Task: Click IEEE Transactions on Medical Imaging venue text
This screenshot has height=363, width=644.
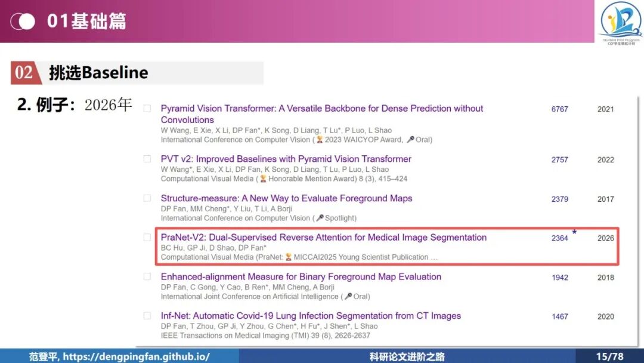Action: click(x=265, y=336)
